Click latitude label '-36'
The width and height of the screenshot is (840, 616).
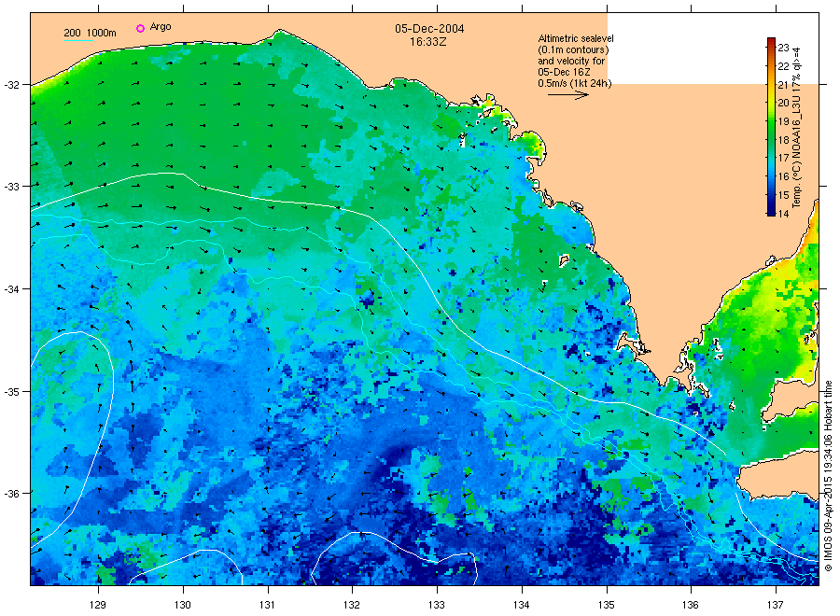pyautogui.click(x=11, y=494)
